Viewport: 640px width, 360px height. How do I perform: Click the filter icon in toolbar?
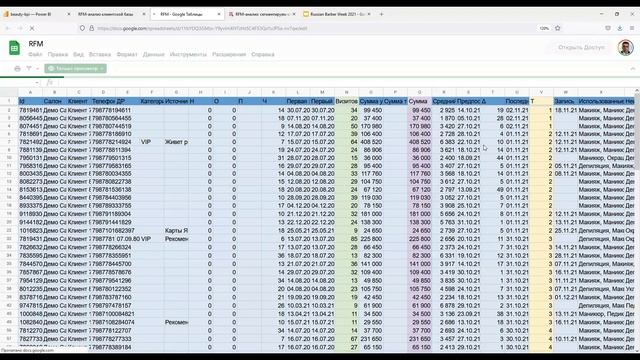[x=29, y=69]
